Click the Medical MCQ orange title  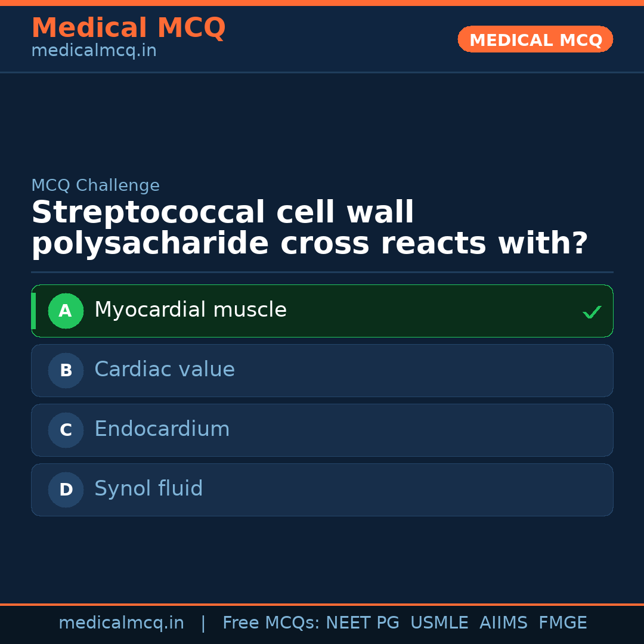click(x=128, y=28)
